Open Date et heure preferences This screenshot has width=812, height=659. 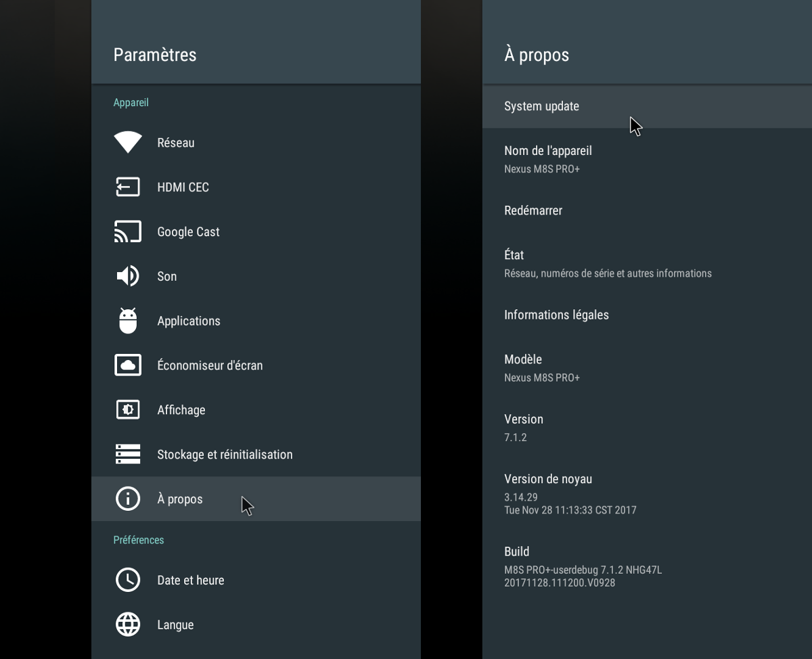(256, 580)
